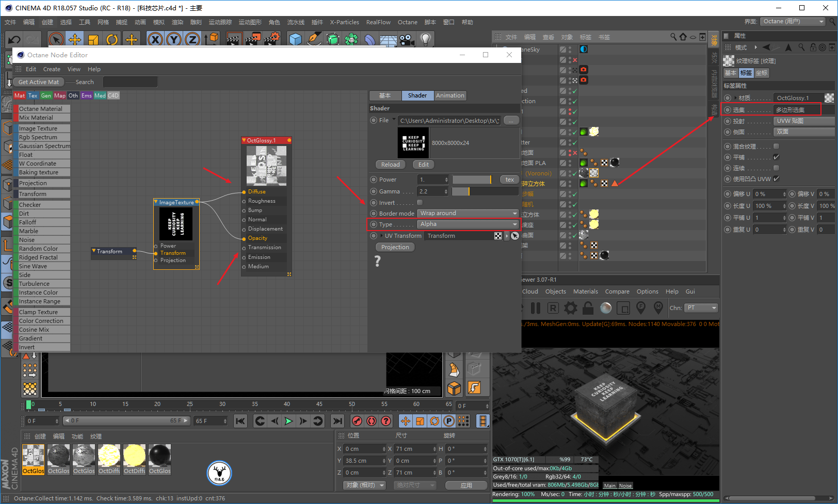Toggle the 平铺 checkbox in tag attributes
This screenshot has height=504, width=838.
pos(776,157)
